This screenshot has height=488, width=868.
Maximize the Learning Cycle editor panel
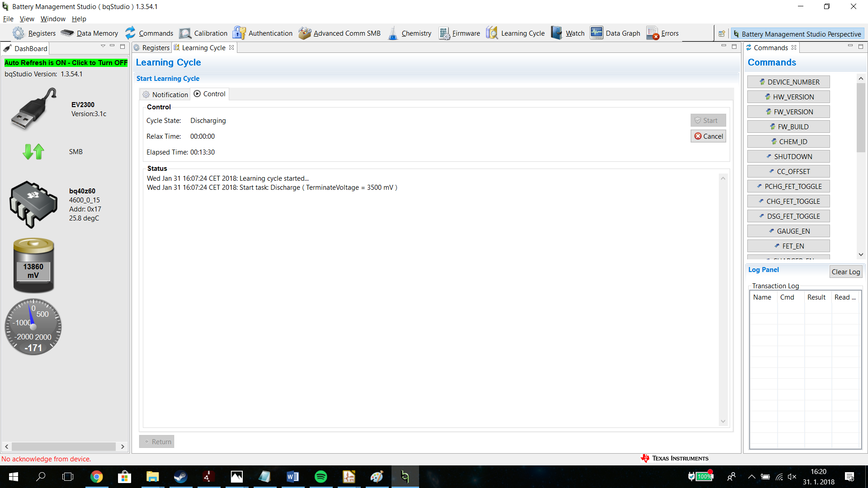(734, 47)
